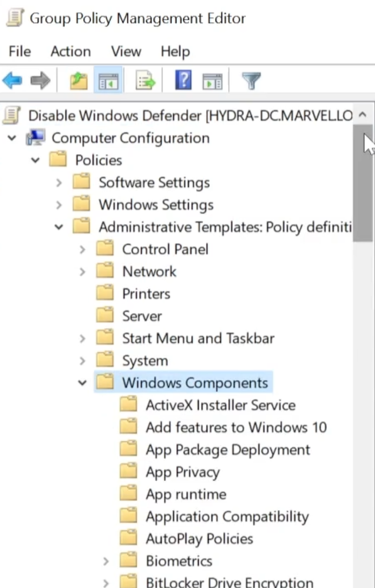Collapse the Computer Configuration node
375x588 pixels.
(x=12, y=138)
